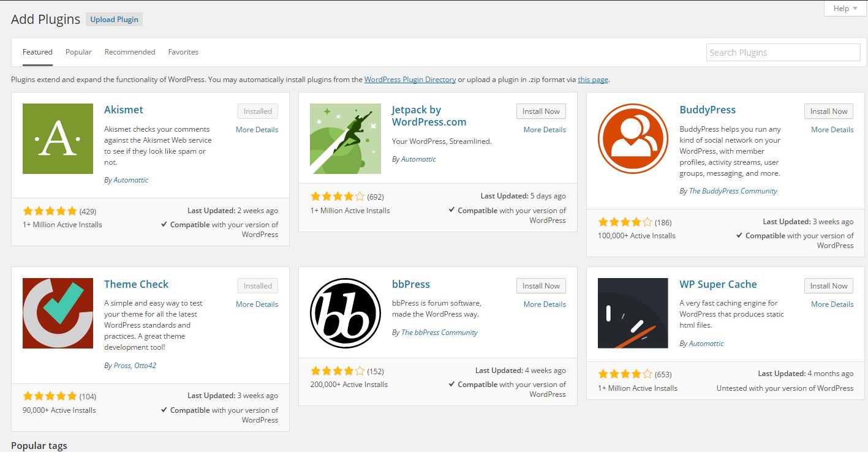The height and width of the screenshot is (452, 868).
Task: Click the BuddyPress star rating
Action: (625, 222)
